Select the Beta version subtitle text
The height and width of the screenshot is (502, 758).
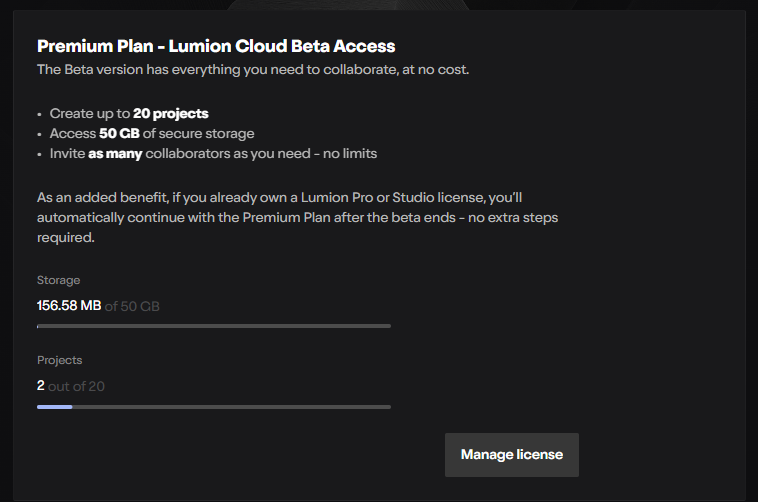(252, 69)
